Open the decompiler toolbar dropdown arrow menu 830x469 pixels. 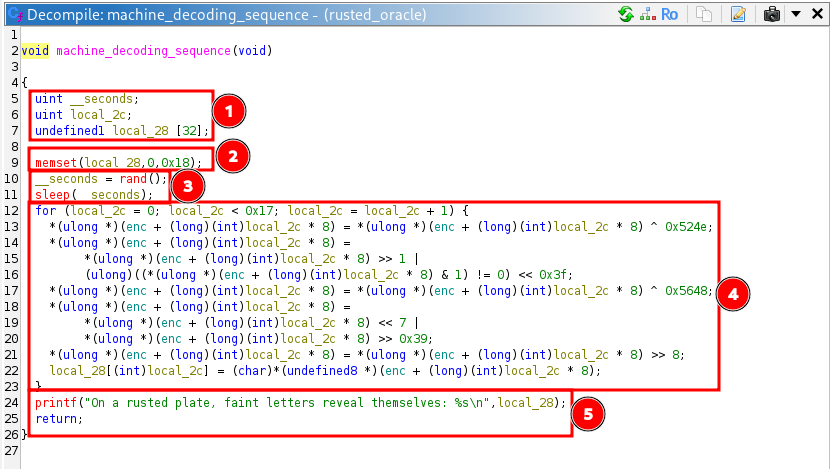pos(795,14)
